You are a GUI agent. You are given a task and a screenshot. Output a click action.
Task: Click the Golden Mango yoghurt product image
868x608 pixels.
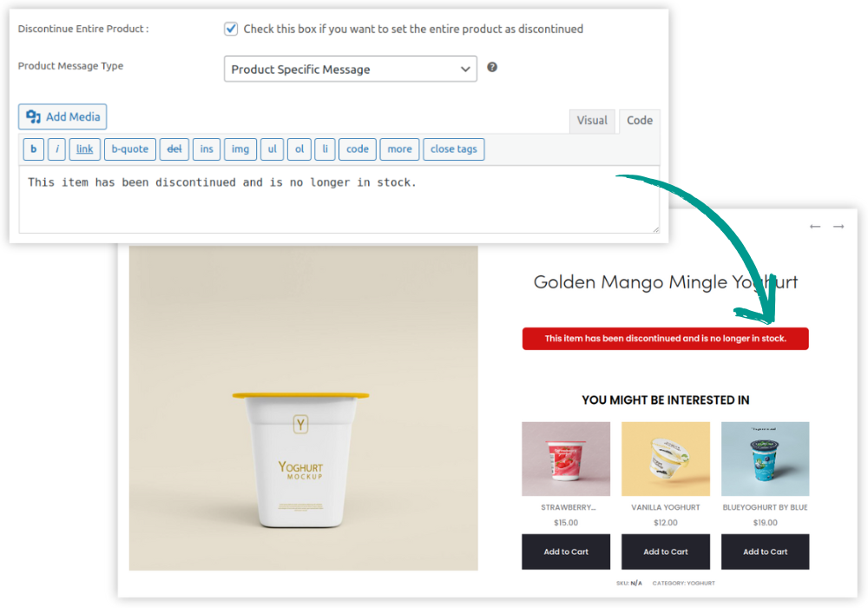303,408
